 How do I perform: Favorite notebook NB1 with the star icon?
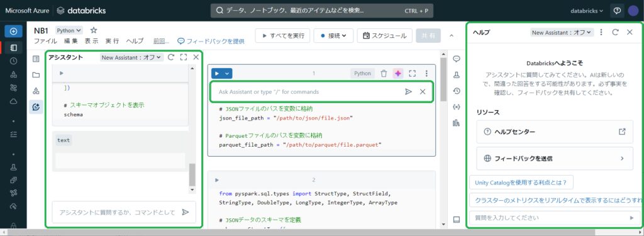94,30
